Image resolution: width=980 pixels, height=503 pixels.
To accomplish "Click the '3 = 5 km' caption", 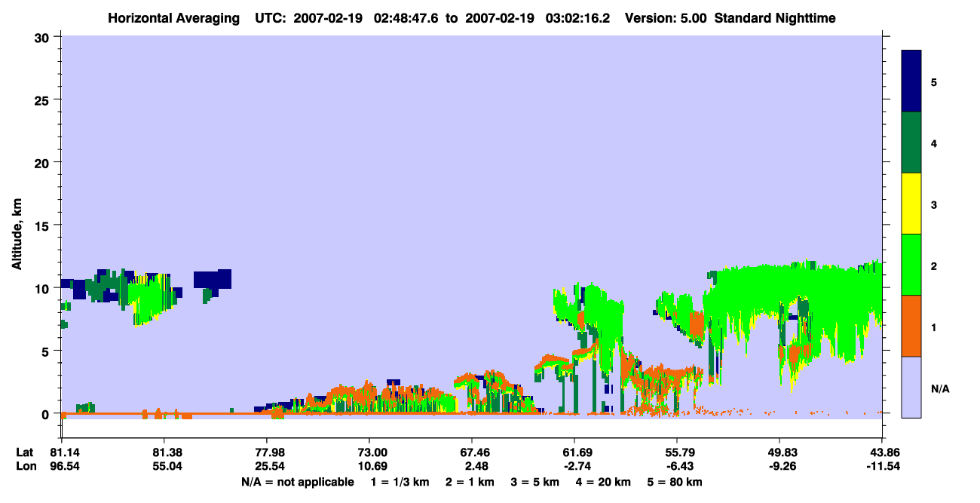I will (x=535, y=482).
